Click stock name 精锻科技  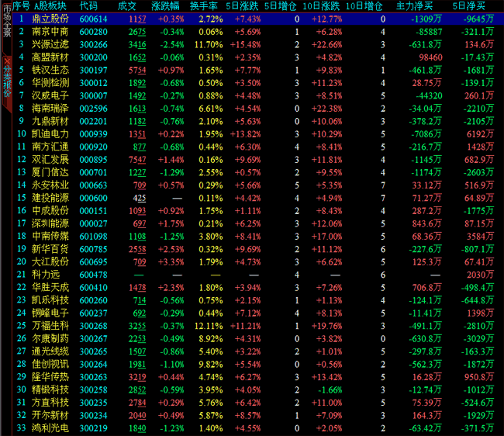(x=50, y=389)
